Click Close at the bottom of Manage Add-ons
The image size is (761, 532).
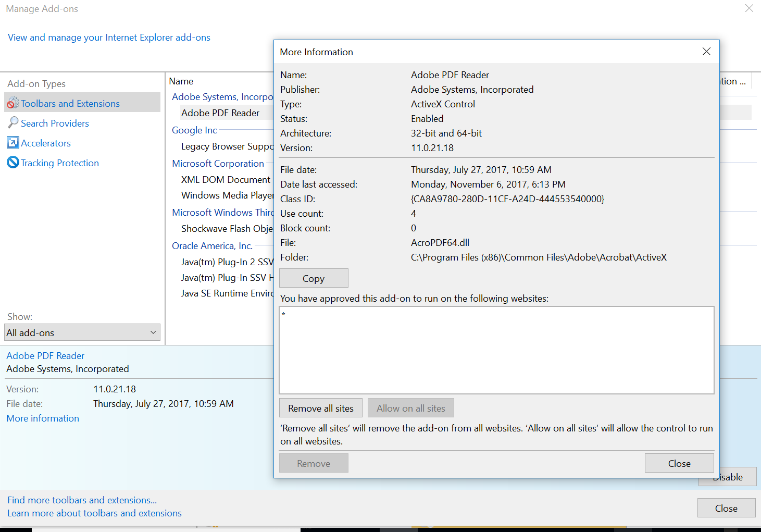pyautogui.click(x=726, y=508)
